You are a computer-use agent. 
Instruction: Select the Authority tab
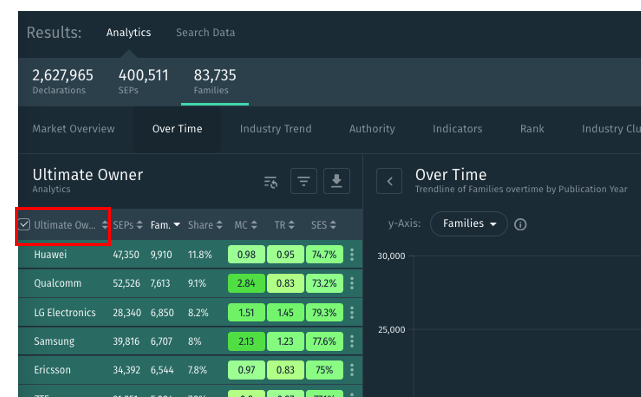[372, 129]
